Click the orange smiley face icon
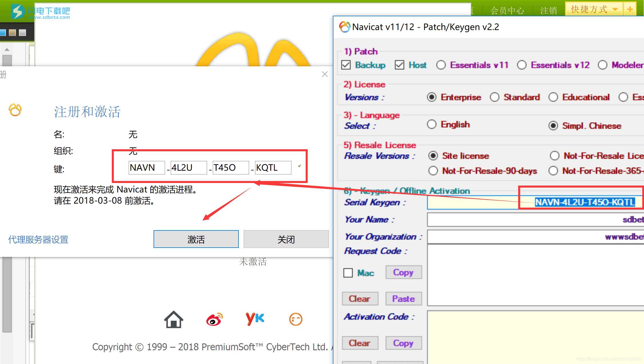 click(296, 319)
